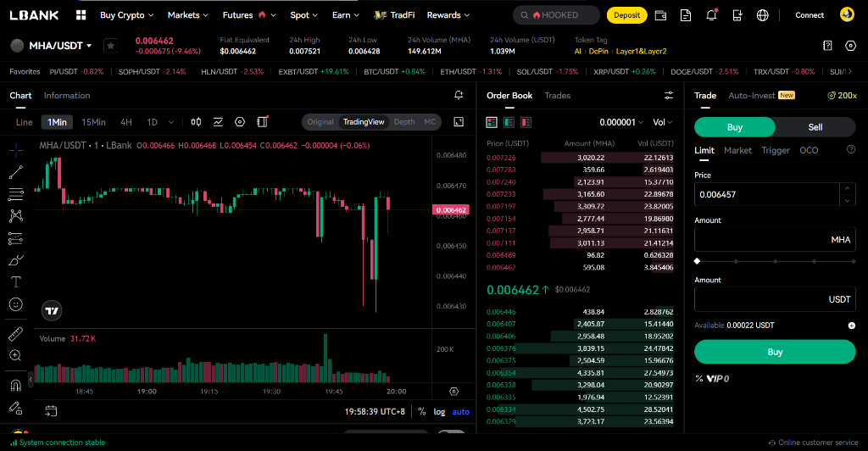Image resolution: width=868 pixels, height=451 pixels.
Task: Switch to Depth chart view
Action: point(404,122)
